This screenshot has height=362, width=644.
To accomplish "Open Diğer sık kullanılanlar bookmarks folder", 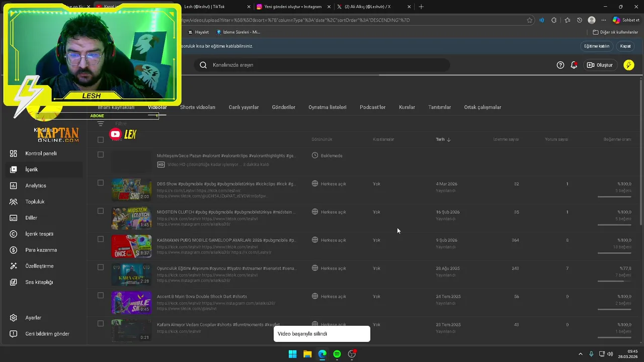I will [x=615, y=32].
